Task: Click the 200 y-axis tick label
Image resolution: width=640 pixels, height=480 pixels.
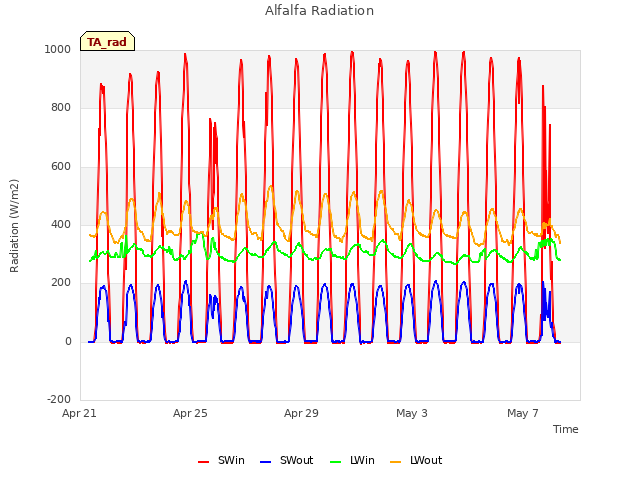Action: [61, 282]
